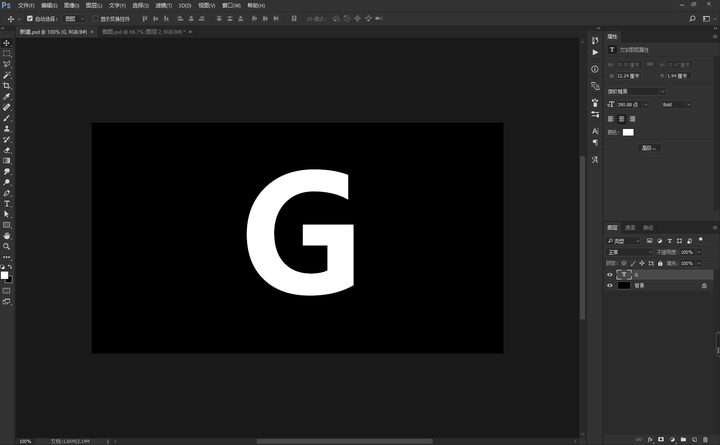Open the layer opacity dropdown arrow
This screenshot has height=445, width=720.
click(x=699, y=252)
